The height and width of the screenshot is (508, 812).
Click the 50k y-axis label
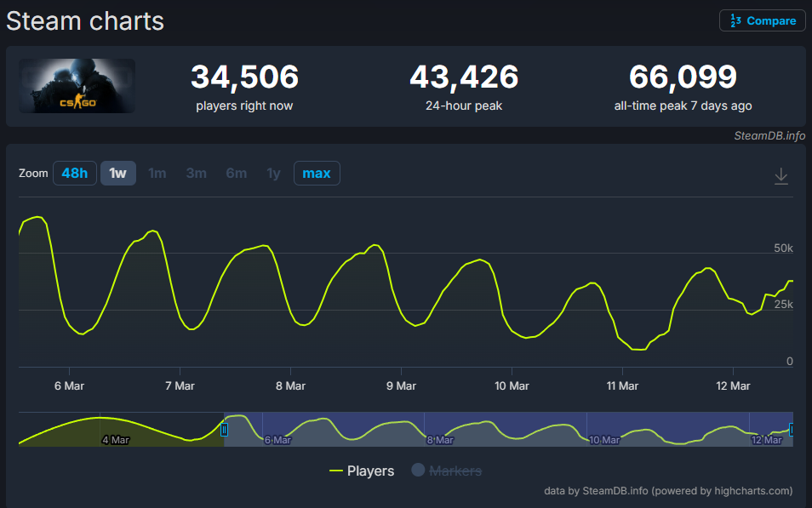(784, 248)
